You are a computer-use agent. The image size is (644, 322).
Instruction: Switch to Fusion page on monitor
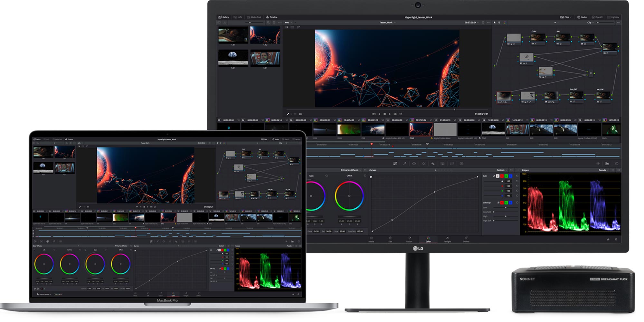point(409,240)
